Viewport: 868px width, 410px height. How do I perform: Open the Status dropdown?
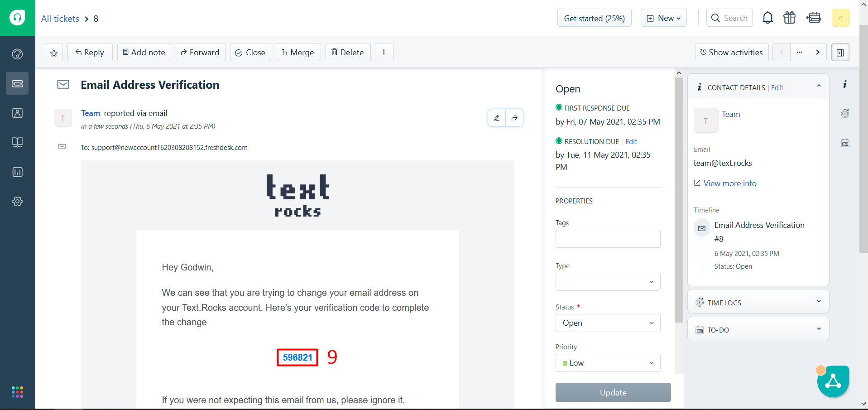608,323
